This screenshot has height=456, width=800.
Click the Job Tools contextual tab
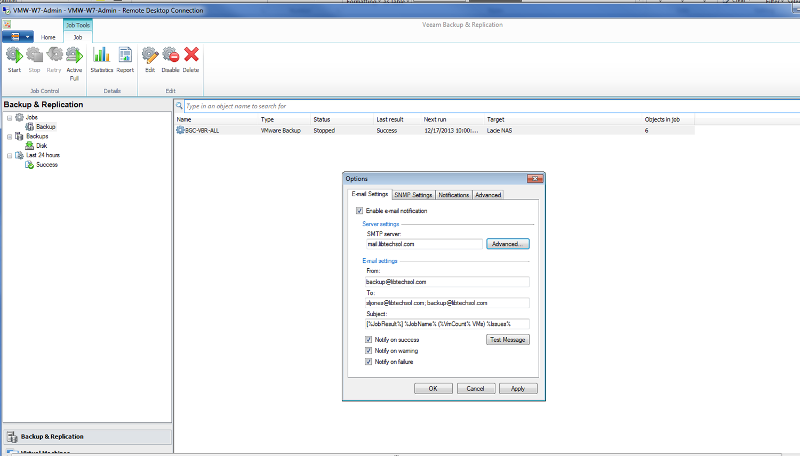coord(78,25)
